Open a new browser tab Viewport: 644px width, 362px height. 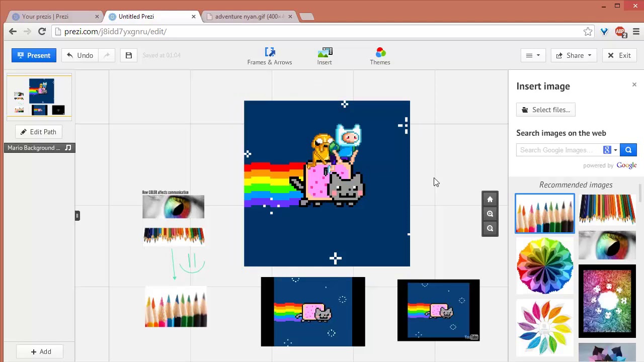(x=306, y=17)
